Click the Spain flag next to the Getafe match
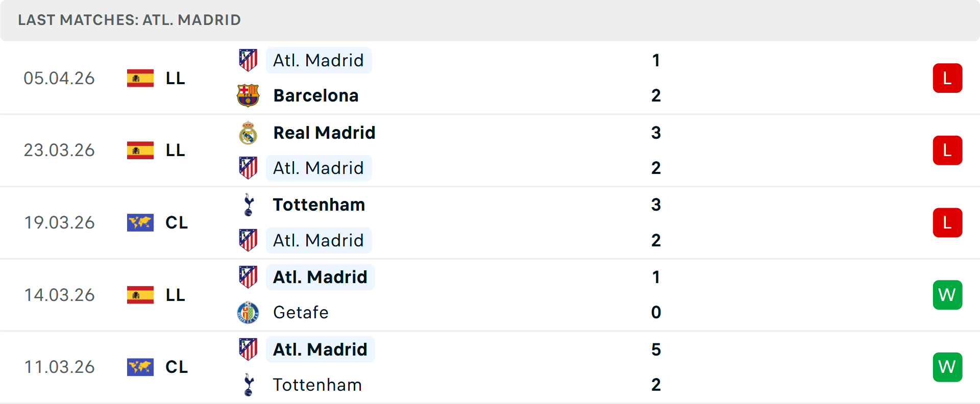 click(x=140, y=295)
